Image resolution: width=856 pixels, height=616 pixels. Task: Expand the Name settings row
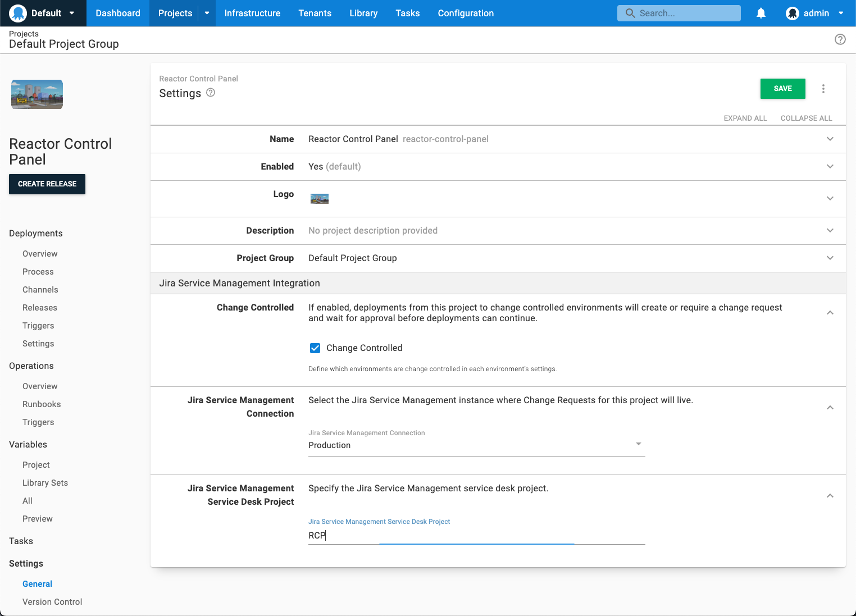click(x=830, y=139)
